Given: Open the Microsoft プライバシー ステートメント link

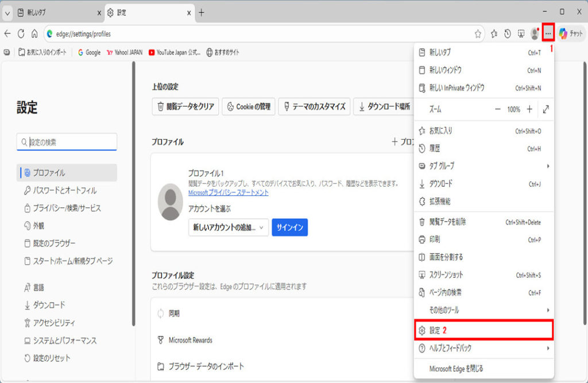Looking at the screenshot, I should (x=228, y=193).
